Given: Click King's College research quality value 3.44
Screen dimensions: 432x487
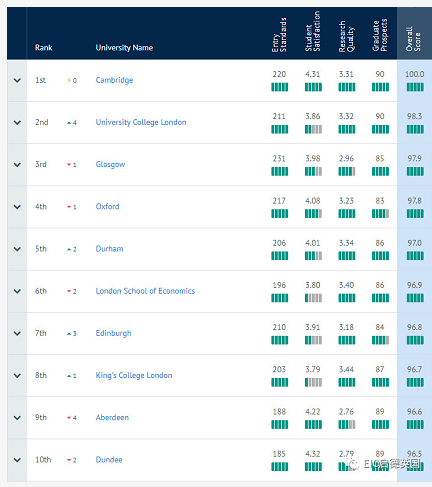Looking at the screenshot, I should click(346, 369).
